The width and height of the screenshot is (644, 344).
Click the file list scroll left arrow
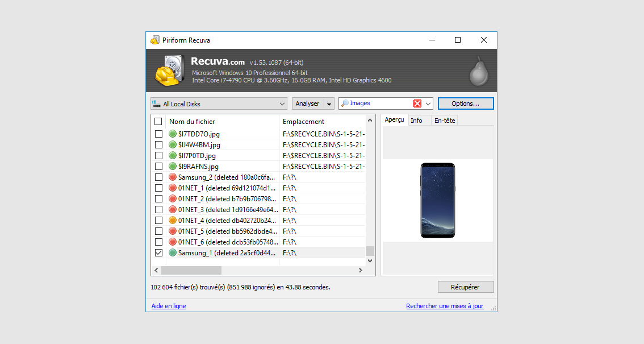156,271
